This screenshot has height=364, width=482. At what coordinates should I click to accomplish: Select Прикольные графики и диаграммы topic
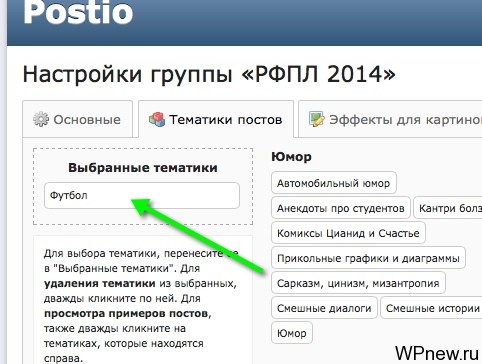click(368, 258)
